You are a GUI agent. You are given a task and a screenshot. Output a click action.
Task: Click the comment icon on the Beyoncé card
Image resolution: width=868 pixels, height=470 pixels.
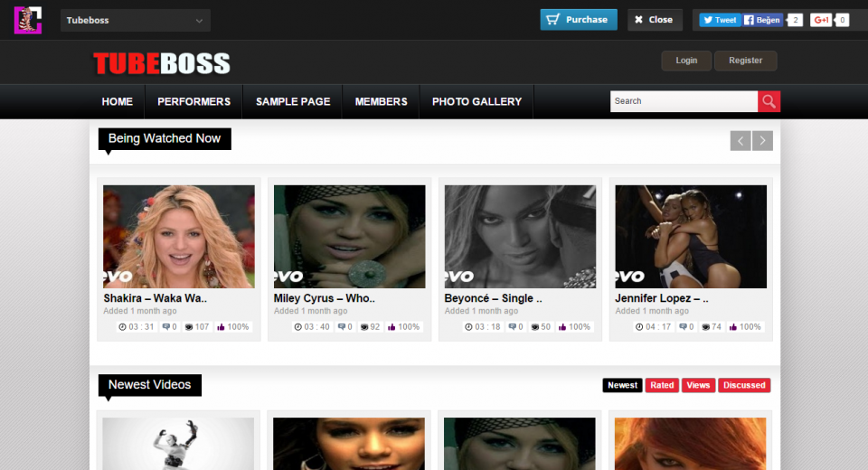[512, 327]
